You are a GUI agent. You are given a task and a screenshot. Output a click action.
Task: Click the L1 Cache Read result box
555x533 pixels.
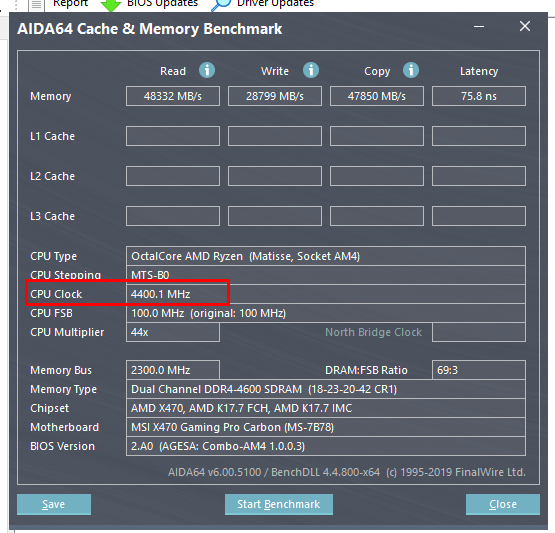173,136
